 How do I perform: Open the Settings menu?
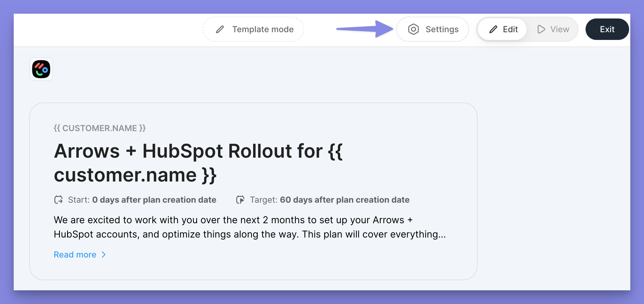[x=433, y=29]
